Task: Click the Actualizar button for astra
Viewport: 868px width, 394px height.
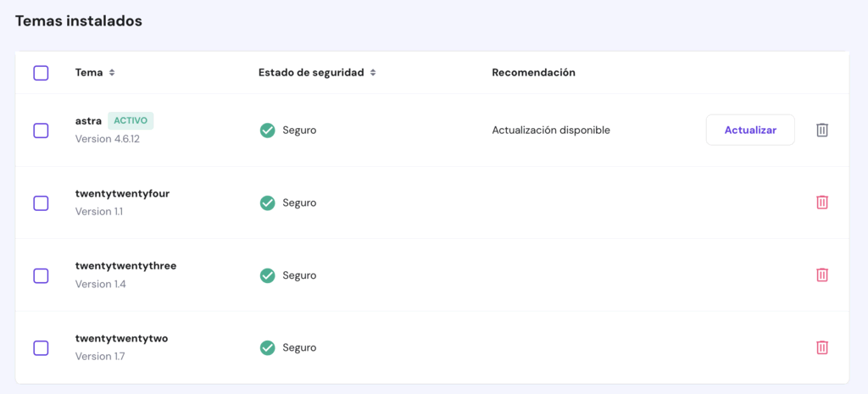Action: coord(750,130)
